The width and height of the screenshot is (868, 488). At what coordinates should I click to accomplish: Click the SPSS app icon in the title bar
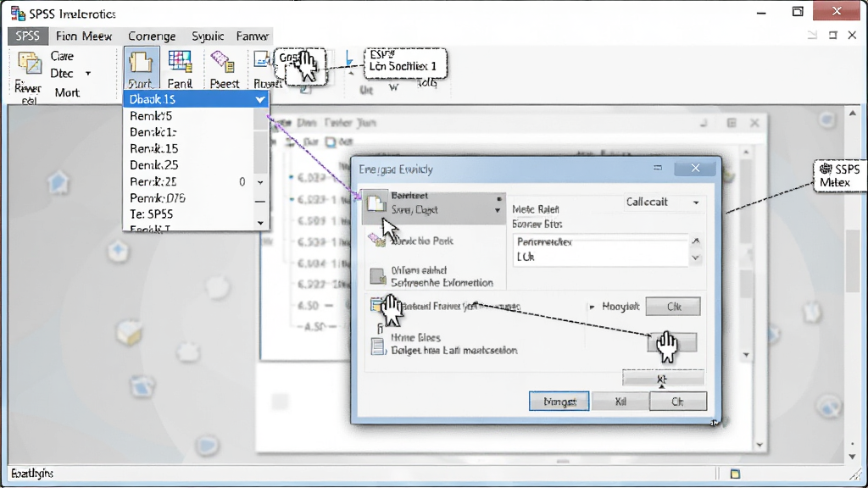point(18,14)
